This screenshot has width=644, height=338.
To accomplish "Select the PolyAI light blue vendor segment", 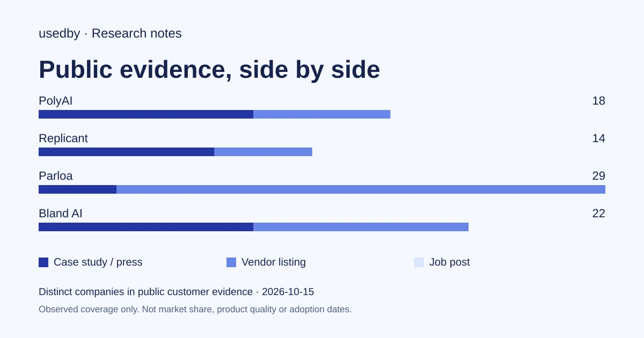I will click(x=322, y=114).
